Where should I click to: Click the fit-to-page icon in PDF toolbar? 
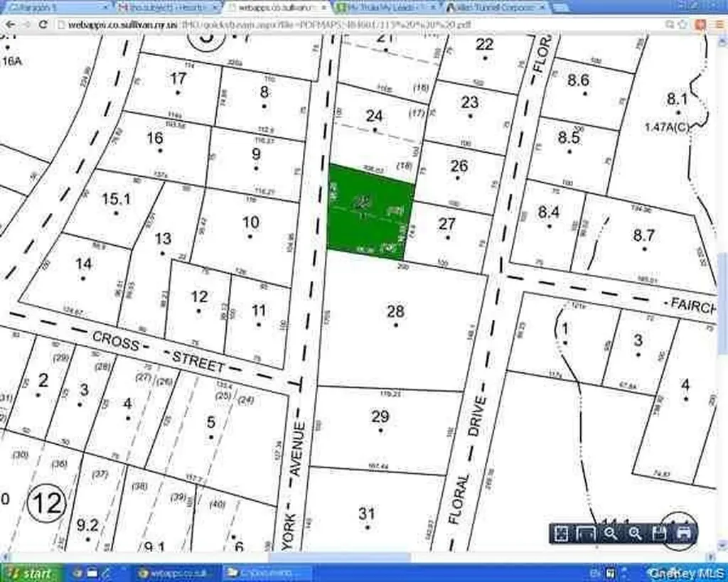point(561,534)
